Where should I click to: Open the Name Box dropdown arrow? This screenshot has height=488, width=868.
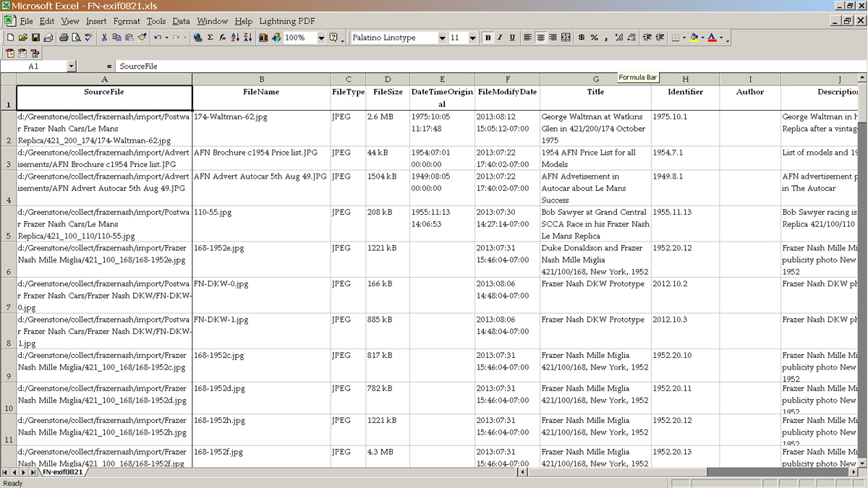(71, 66)
